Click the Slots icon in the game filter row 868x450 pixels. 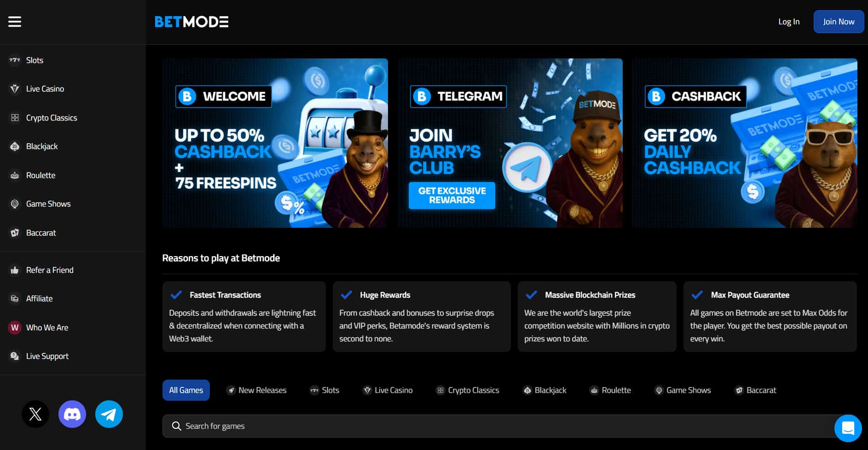click(314, 390)
